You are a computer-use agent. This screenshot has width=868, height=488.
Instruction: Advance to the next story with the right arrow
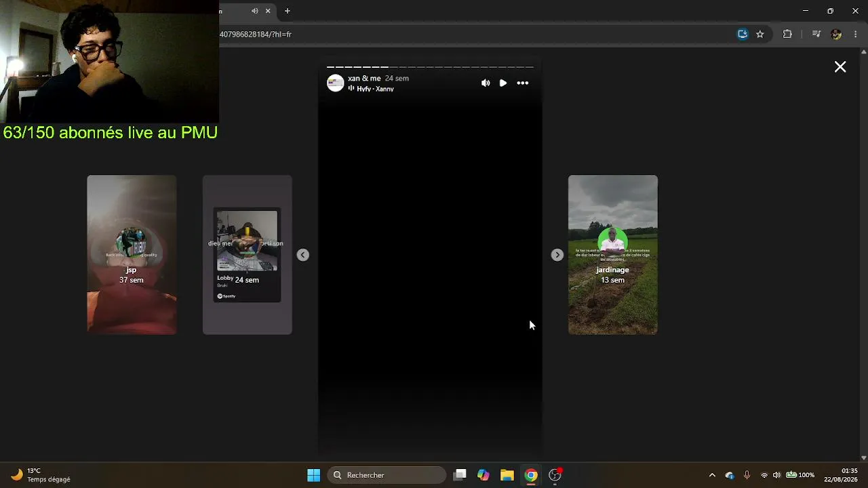(557, 255)
